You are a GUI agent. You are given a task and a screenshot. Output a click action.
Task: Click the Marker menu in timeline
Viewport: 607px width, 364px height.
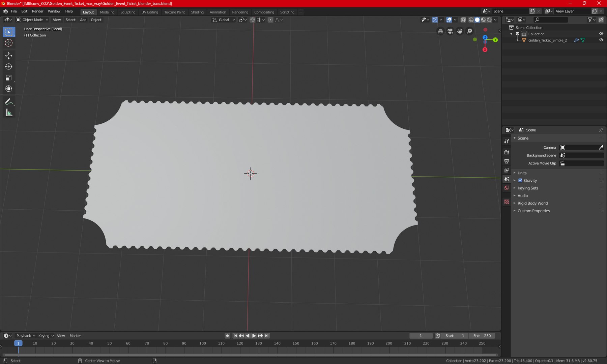click(x=75, y=336)
